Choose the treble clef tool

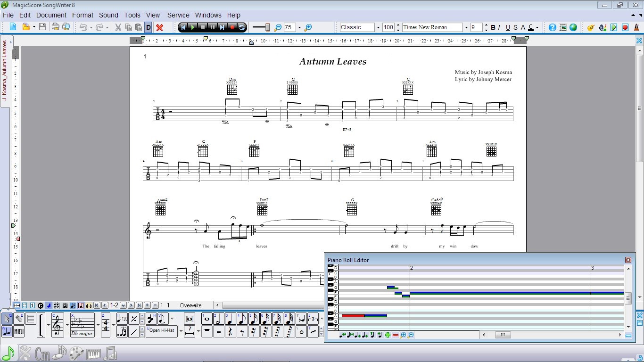click(x=58, y=325)
